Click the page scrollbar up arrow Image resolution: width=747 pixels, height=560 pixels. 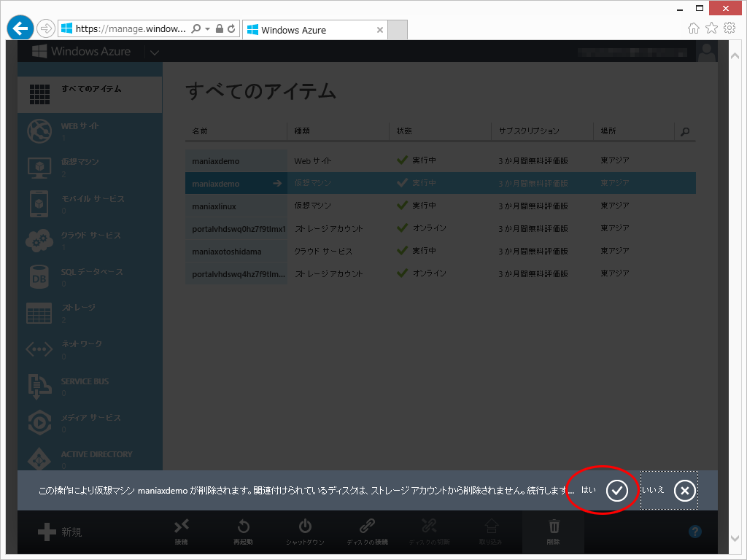[735, 56]
